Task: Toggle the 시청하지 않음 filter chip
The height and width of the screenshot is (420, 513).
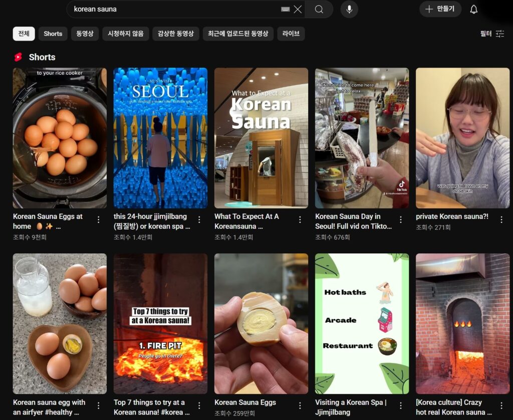Action: [x=125, y=34]
